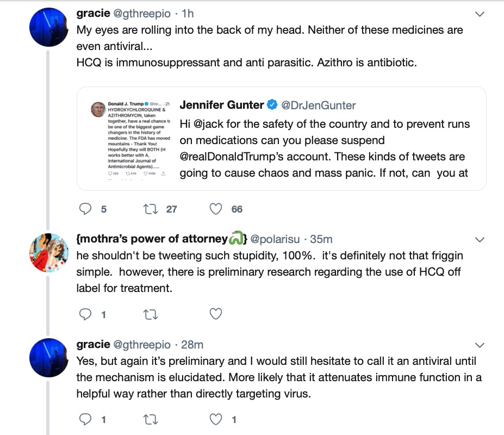Retweet gracie's tweet about immune function
The width and height of the screenshot is (504, 435).
click(150, 419)
